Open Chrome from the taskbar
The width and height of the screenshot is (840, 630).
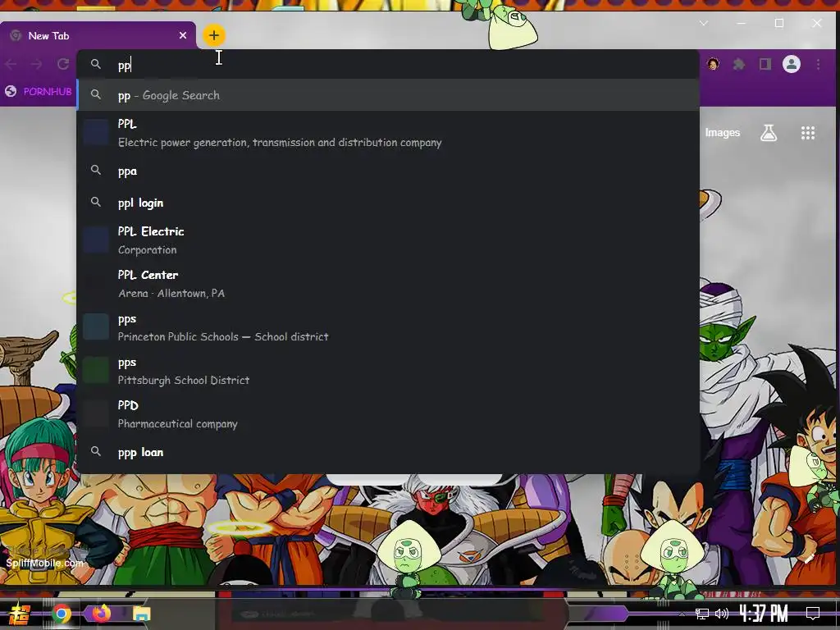tap(62, 614)
